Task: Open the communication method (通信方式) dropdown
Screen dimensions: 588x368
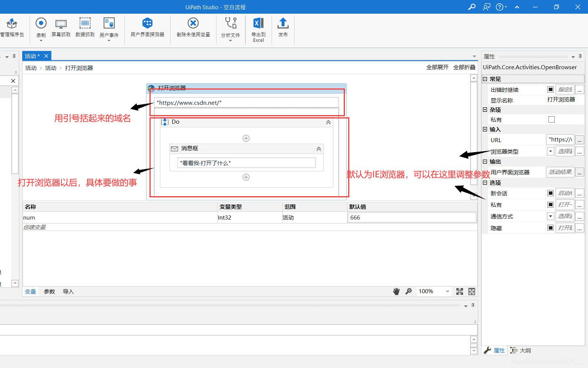Action: [551, 216]
